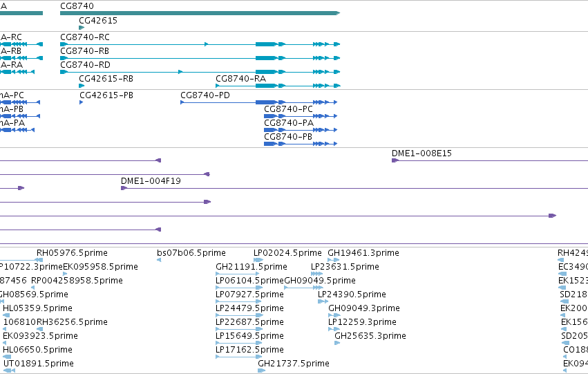Select the LP24390.5prime EST
This screenshot has height=374, width=588.
323,301
